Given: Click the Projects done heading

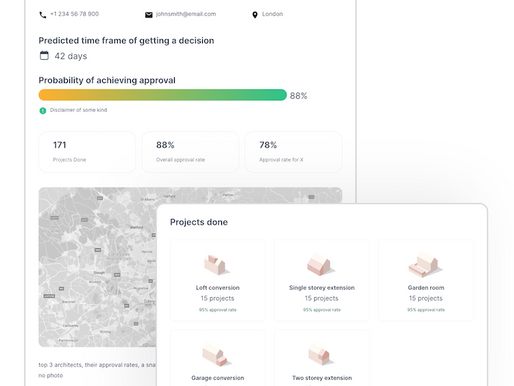Looking at the screenshot, I should (x=199, y=222).
